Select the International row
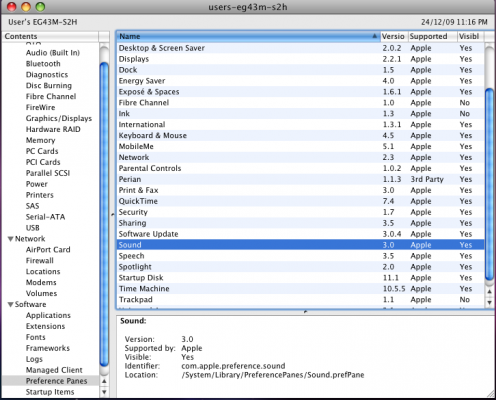496x400 pixels. [x=300, y=125]
